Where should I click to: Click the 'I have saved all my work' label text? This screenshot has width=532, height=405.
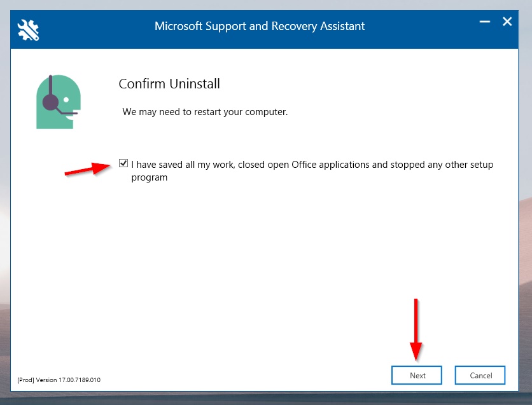pyautogui.click(x=312, y=171)
